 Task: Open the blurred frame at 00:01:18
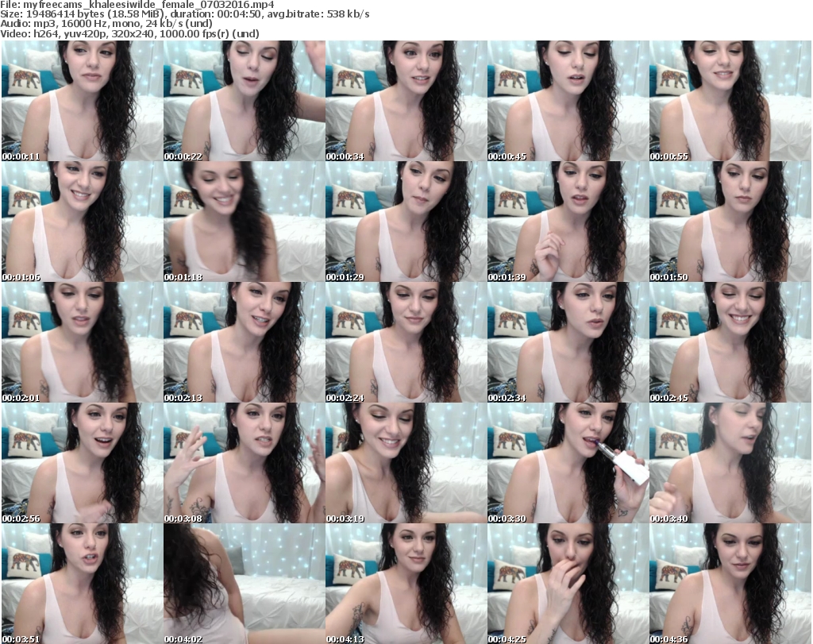(245, 222)
